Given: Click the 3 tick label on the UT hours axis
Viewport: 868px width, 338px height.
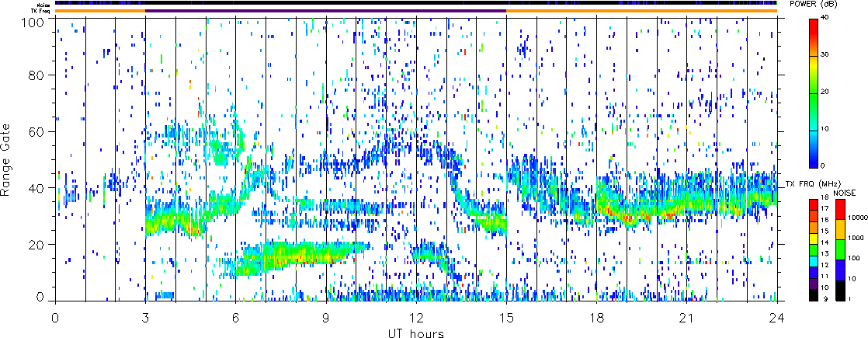Looking at the screenshot, I should (x=145, y=319).
